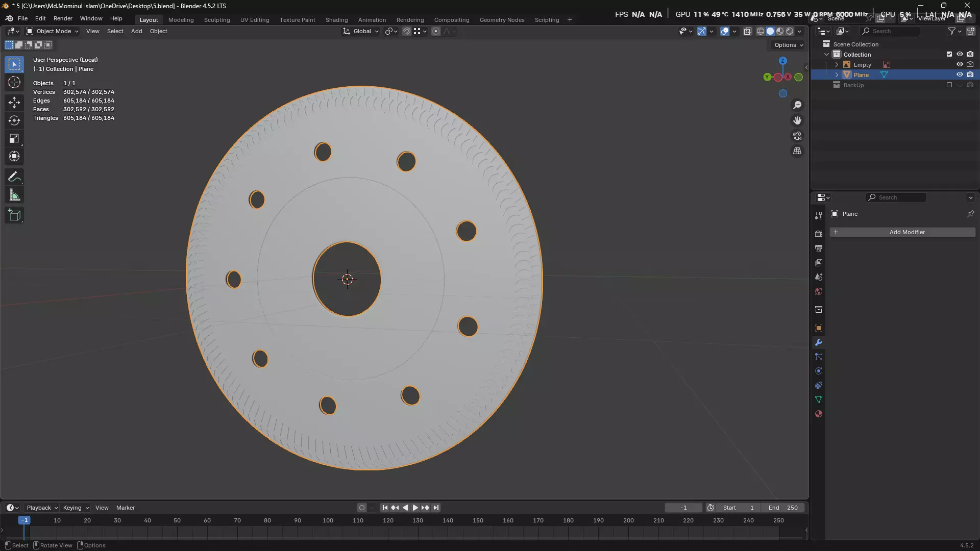Open the Geometry Nodes workspace tab
The width and height of the screenshot is (980, 551).
502,20
